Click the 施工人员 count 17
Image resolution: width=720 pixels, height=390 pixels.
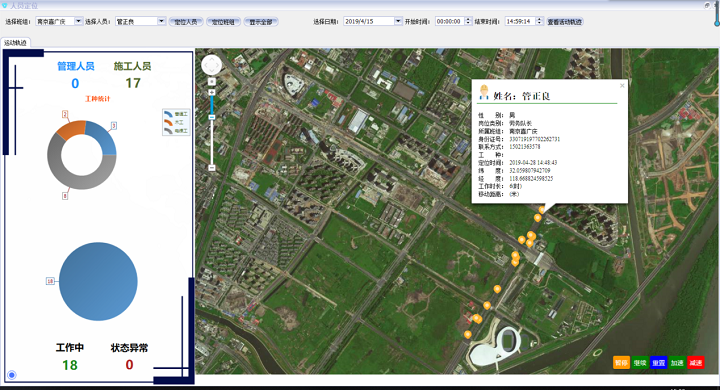133,83
